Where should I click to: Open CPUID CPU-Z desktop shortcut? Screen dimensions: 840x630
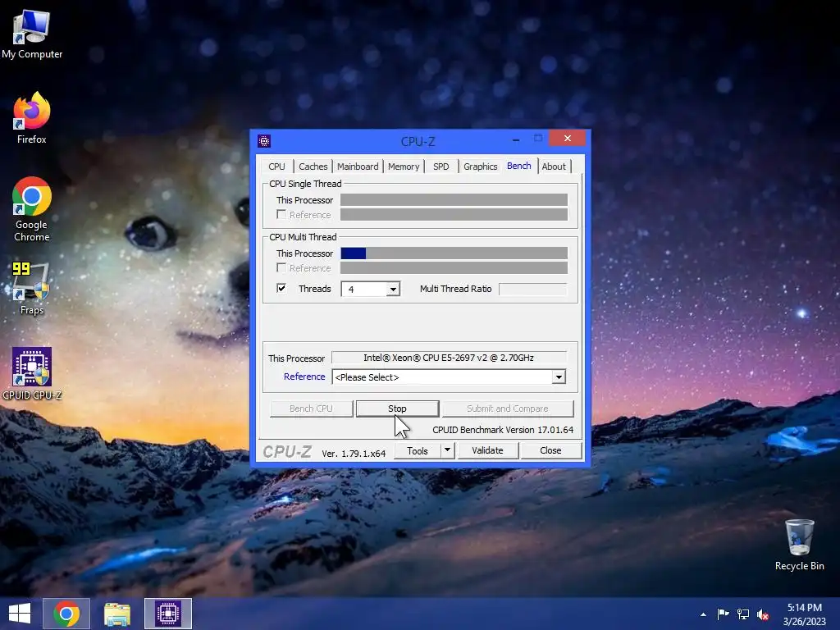[32, 373]
